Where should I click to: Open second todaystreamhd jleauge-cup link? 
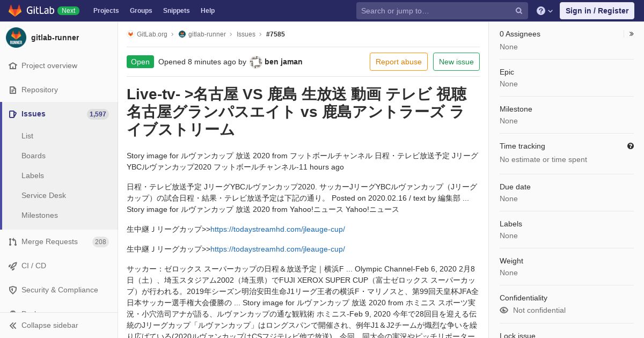277,249
